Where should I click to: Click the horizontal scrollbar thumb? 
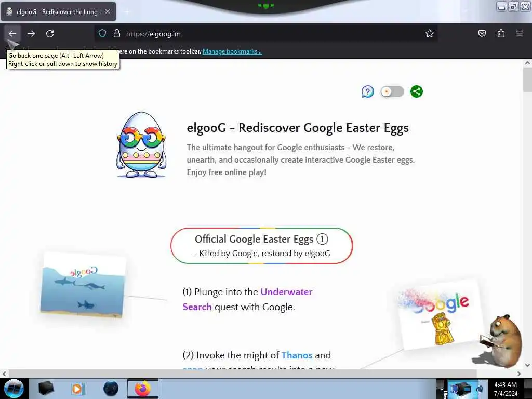coord(243,374)
